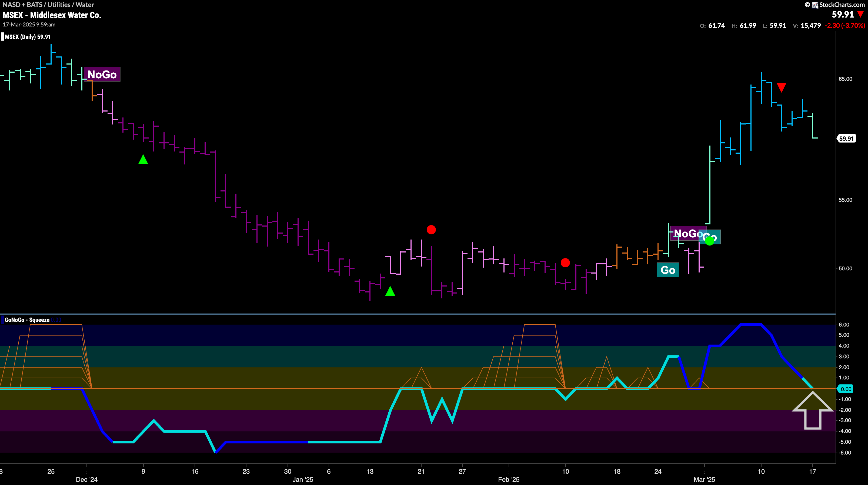Screen dimensions: 868x485
Task: Click the MSEX - Middlesex Water Co. title
Action: point(52,15)
